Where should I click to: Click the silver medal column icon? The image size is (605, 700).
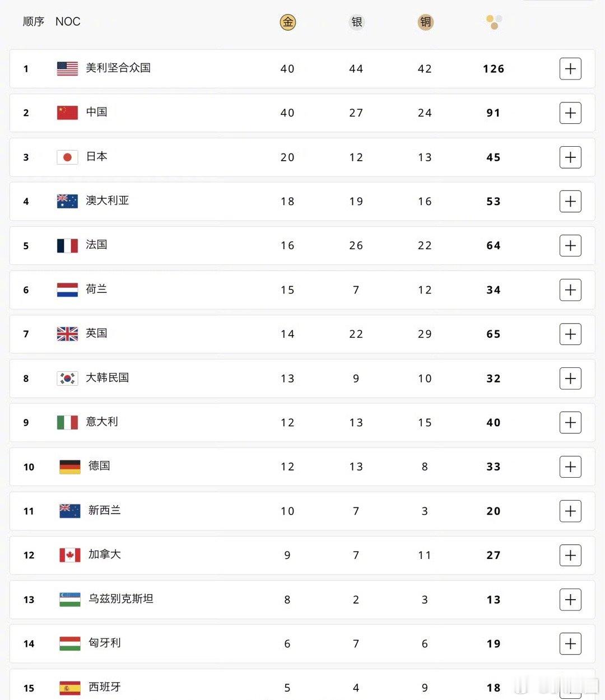357,22
